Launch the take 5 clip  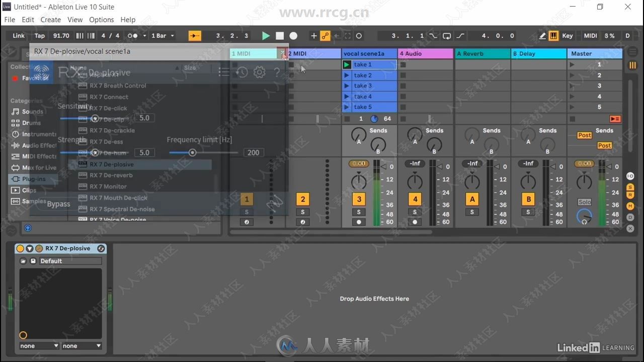(347, 107)
